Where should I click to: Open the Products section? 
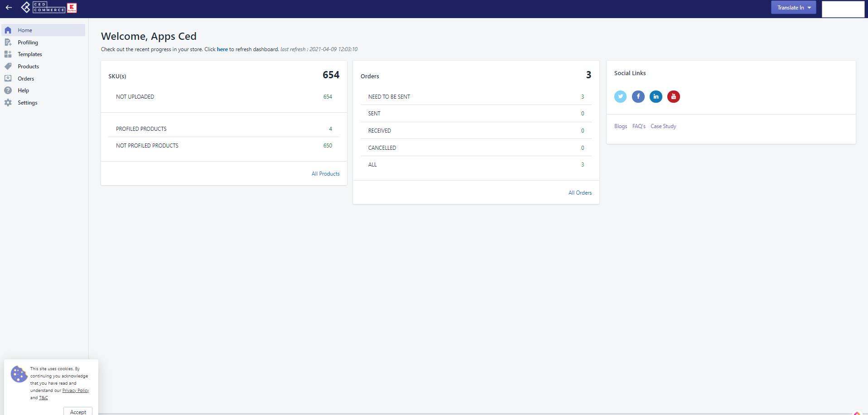point(28,66)
